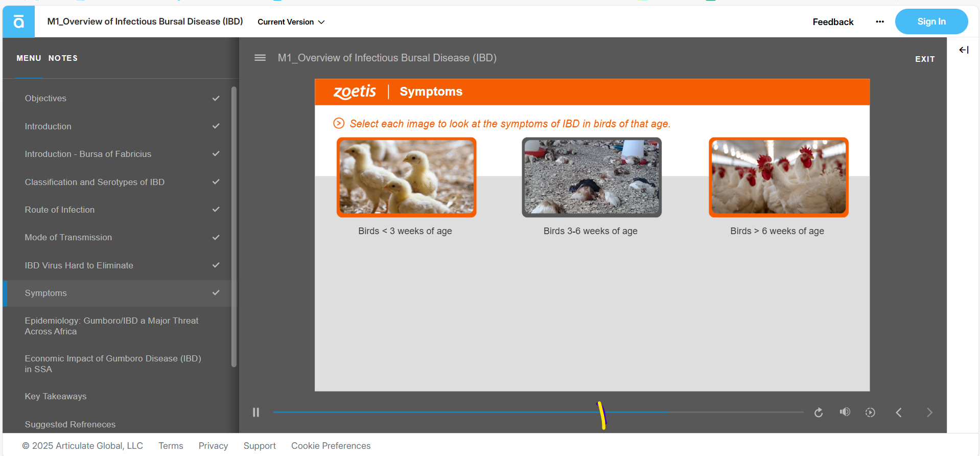Image resolution: width=980 pixels, height=456 pixels.
Task: Collapse panel with top-right arrow icon
Action: point(964,50)
